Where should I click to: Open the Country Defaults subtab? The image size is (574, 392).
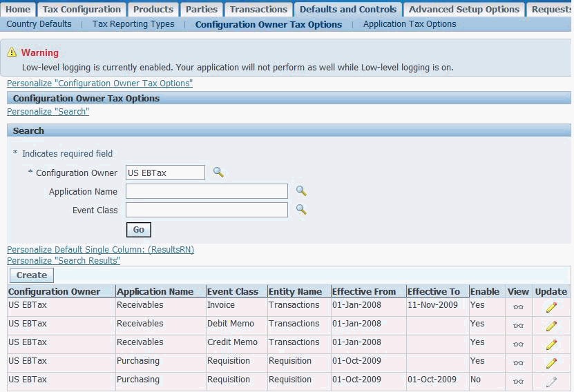coord(39,23)
